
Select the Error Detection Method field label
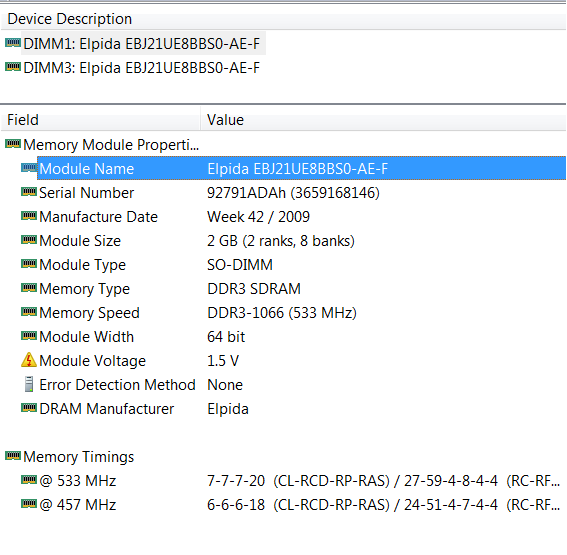118,385
